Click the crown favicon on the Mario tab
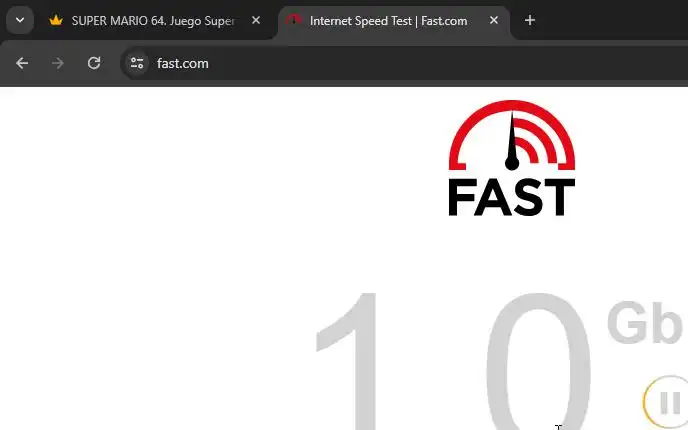The width and height of the screenshot is (688, 430). 56,20
